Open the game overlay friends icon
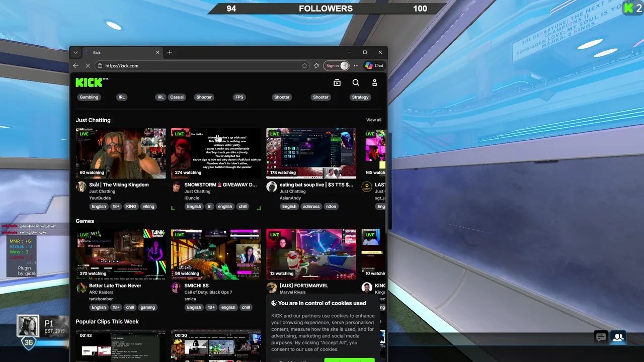This screenshot has height=362, width=644. pyautogui.click(x=618, y=337)
